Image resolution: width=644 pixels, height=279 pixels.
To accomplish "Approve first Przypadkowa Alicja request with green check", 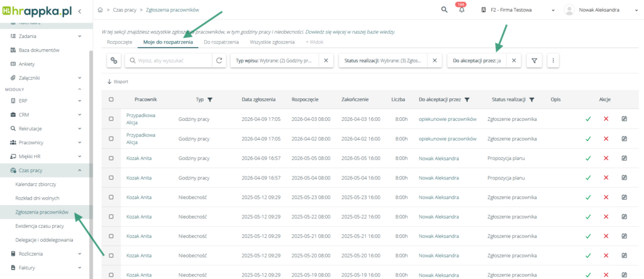I will tap(588, 119).
